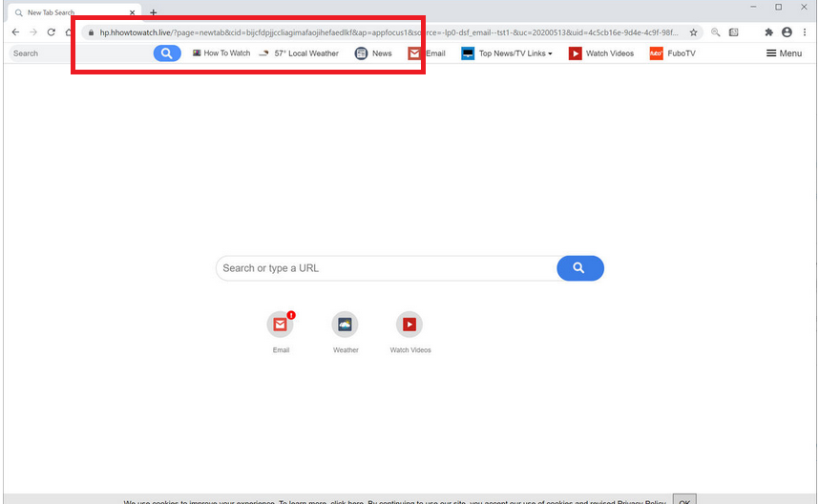Click the FuboTV toolbar link
Viewport: 819px width, 504px height.
click(x=681, y=53)
